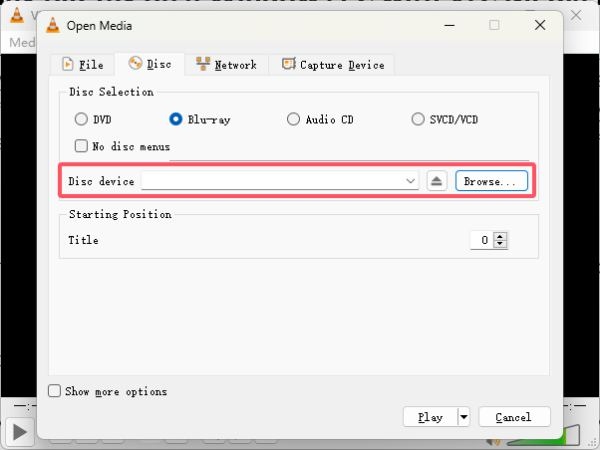Image resolution: width=600 pixels, height=450 pixels.
Task: Click the Network tab's network icon
Action: click(x=203, y=64)
